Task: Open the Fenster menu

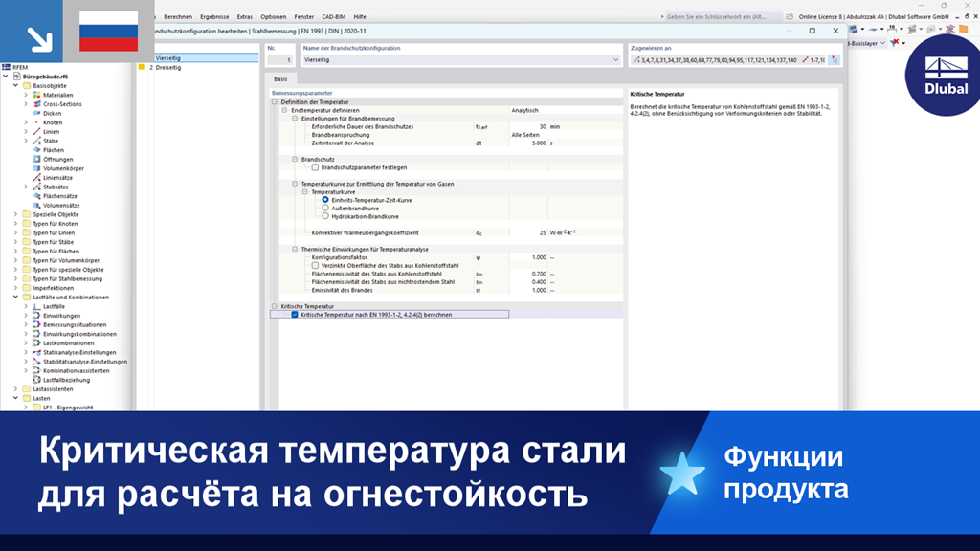Action: click(x=303, y=17)
